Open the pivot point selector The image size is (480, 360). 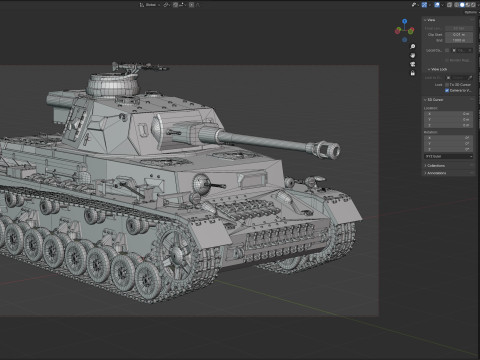(x=167, y=5)
